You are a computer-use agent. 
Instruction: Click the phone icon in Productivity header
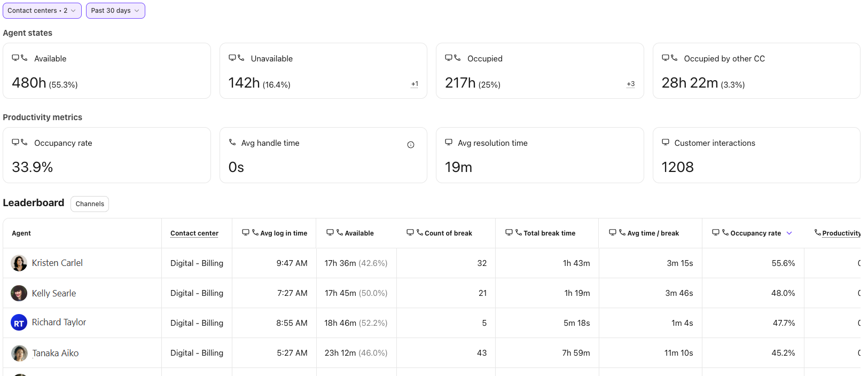click(818, 232)
